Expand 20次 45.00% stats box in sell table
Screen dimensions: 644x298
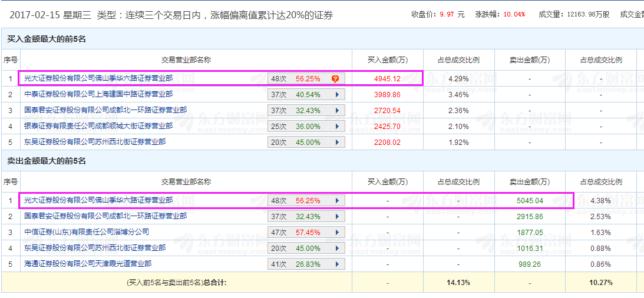(306, 248)
